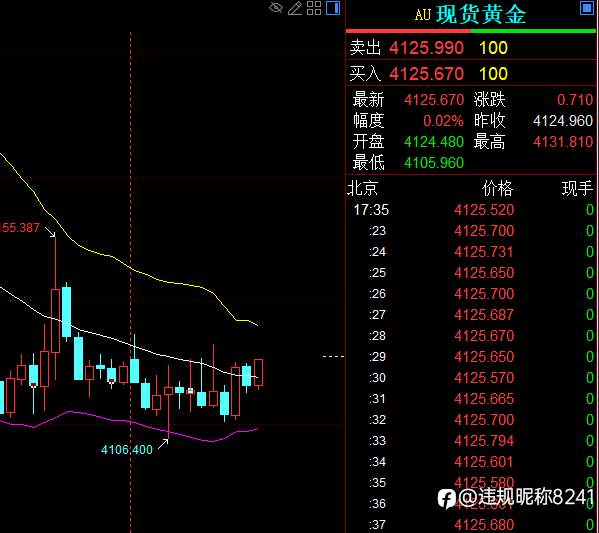Click the 昨收 value 4124.960

[x=563, y=121]
